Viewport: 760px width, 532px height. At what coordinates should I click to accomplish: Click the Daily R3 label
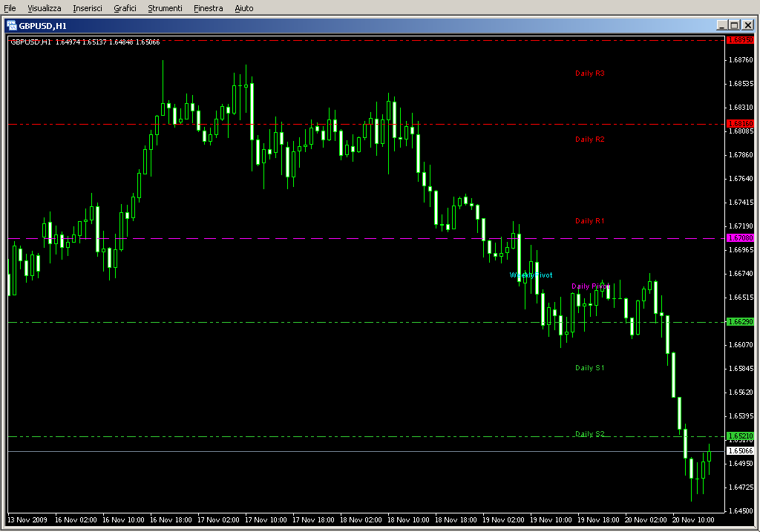click(590, 73)
